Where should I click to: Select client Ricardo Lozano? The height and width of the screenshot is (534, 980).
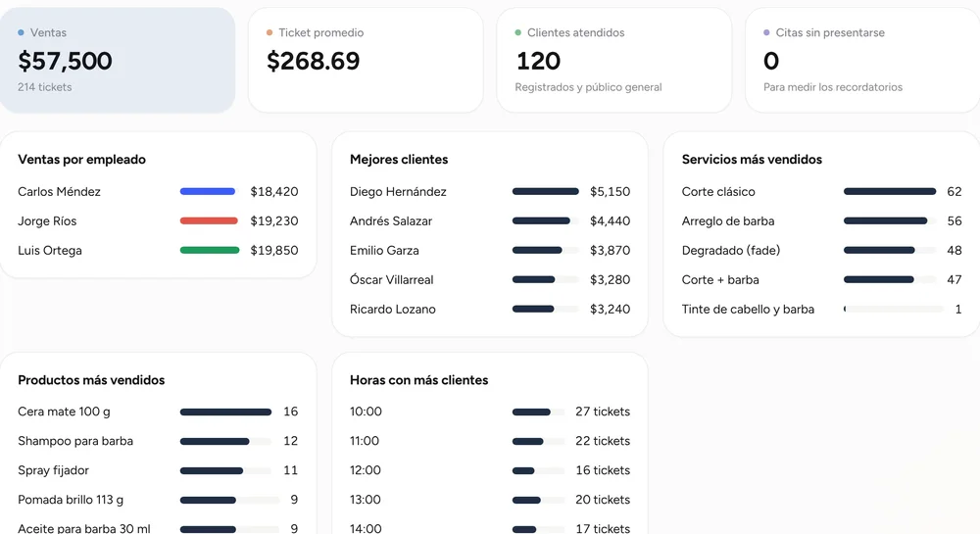pos(393,310)
